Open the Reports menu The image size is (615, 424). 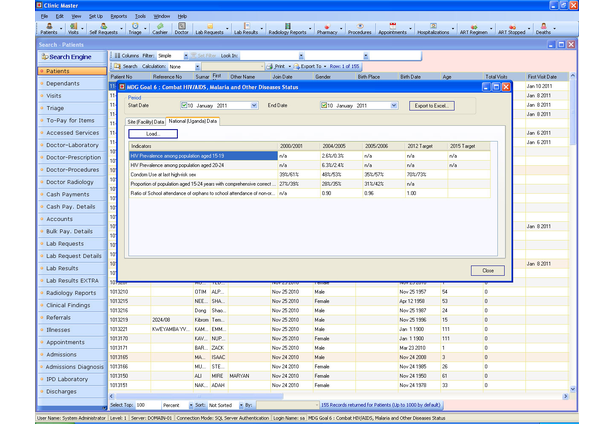coord(118,16)
